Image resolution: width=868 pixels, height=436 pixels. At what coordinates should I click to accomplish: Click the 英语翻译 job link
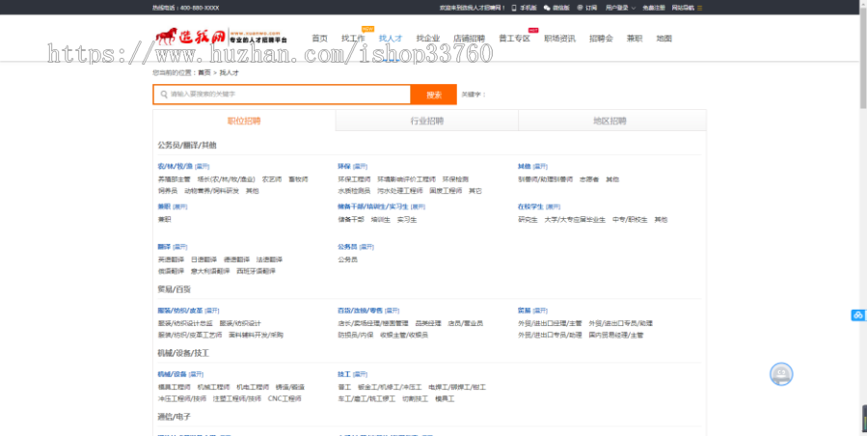click(171, 259)
